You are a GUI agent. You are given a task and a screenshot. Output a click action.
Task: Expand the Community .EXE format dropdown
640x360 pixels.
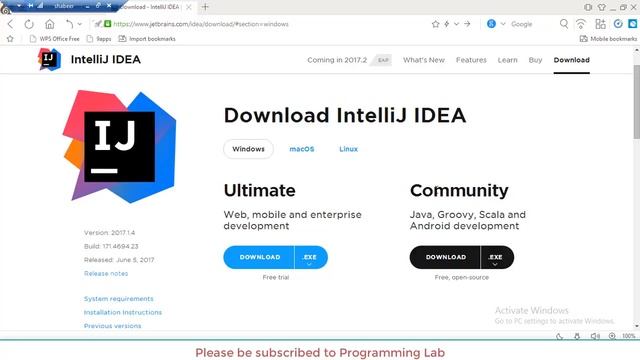pos(497,258)
